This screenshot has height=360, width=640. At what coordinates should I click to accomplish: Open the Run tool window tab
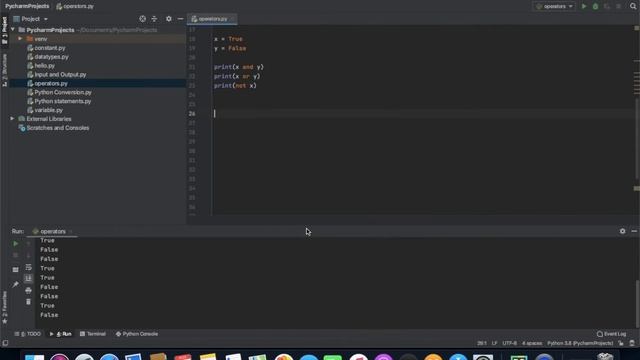pyautogui.click(x=60, y=334)
